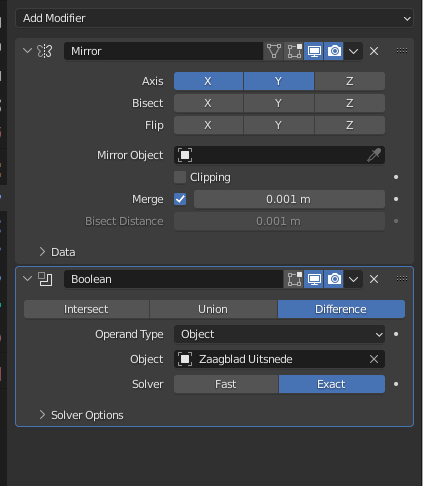
Task: Toggle Boolean modifier edit mode icon
Action: pyautogui.click(x=294, y=279)
